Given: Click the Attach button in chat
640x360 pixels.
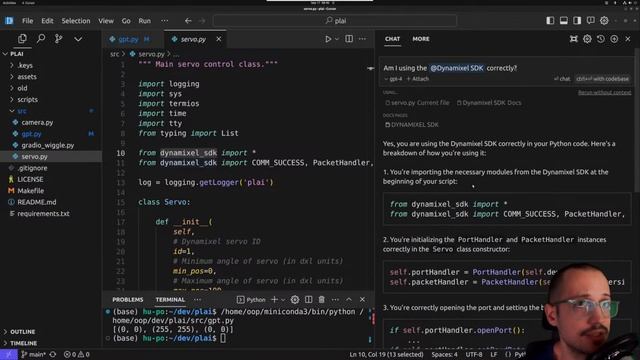Looking at the screenshot, I should [x=418, y=79].
